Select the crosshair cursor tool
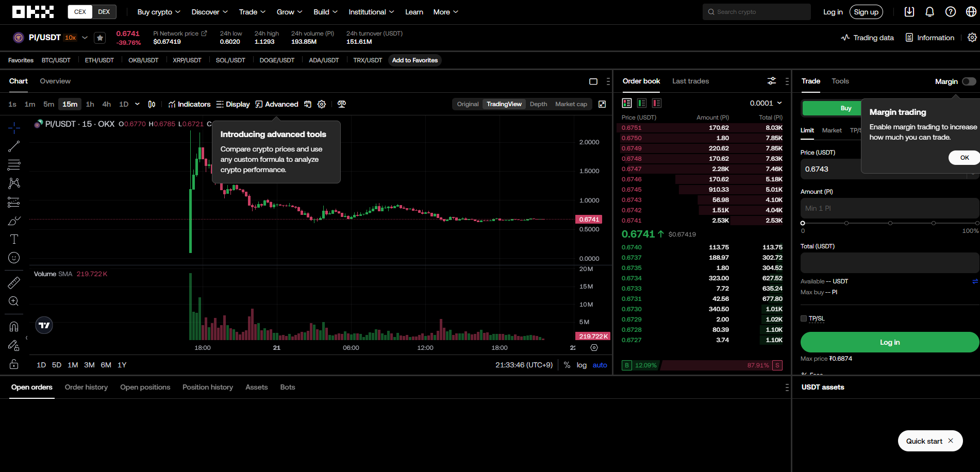Image resolution: width=980 pixels, height=472 pixels. tap(14, 127)
